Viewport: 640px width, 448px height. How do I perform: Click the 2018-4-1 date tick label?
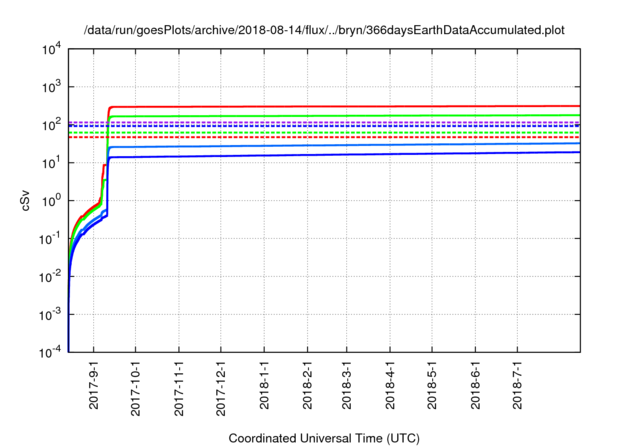390,384
